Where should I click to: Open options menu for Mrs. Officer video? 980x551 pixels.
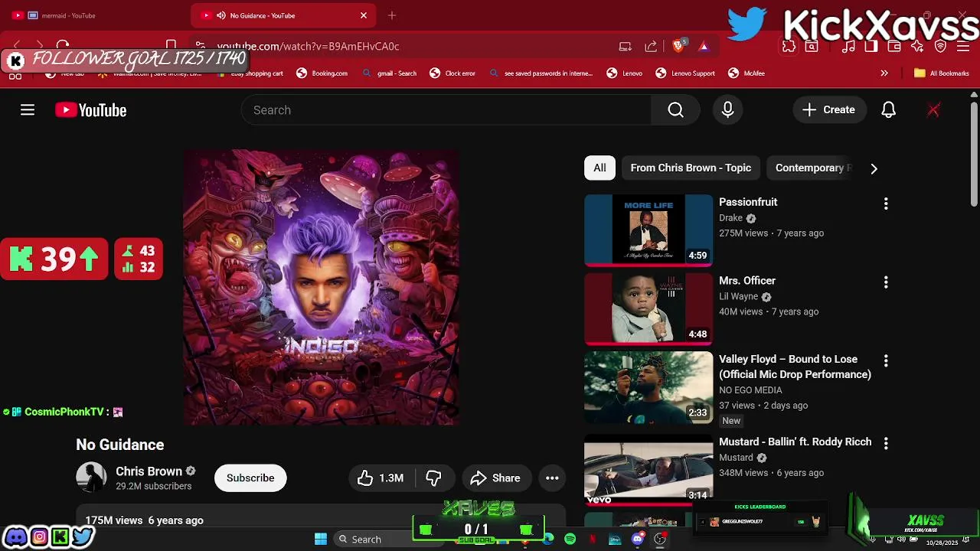point(886,282)
